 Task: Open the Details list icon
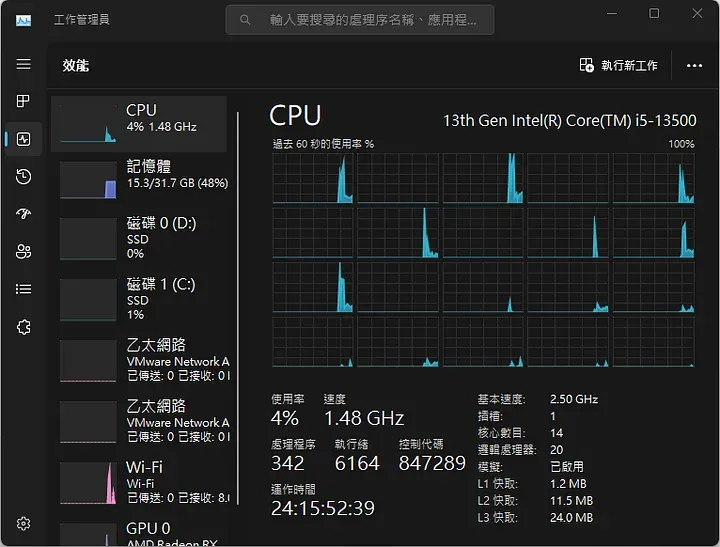(x=23, y=289)
